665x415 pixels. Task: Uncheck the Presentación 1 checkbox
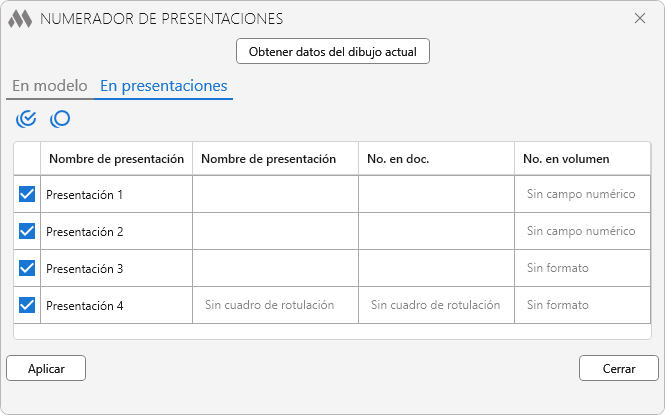click(x=27, y=194)
